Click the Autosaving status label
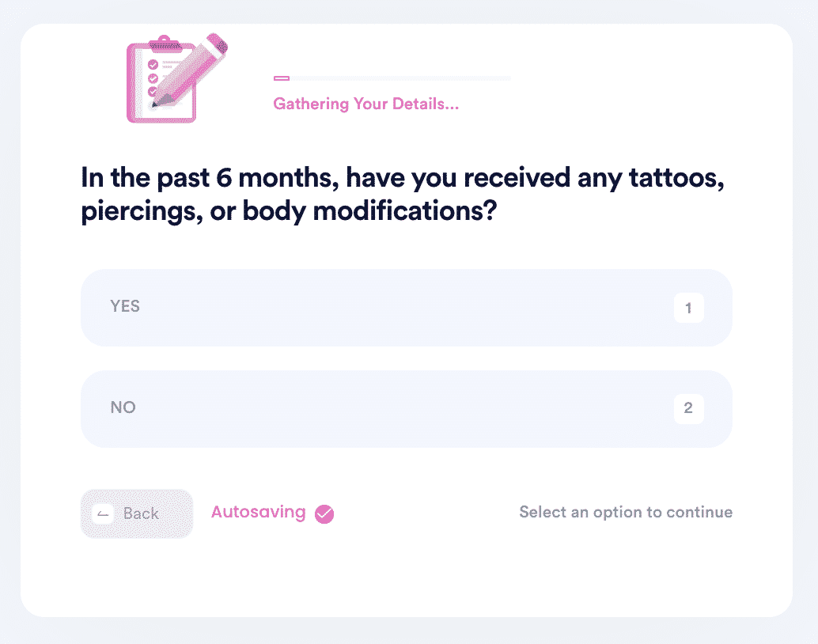The image size is (818, 644). pyautogui.click(x=258, y=512)
